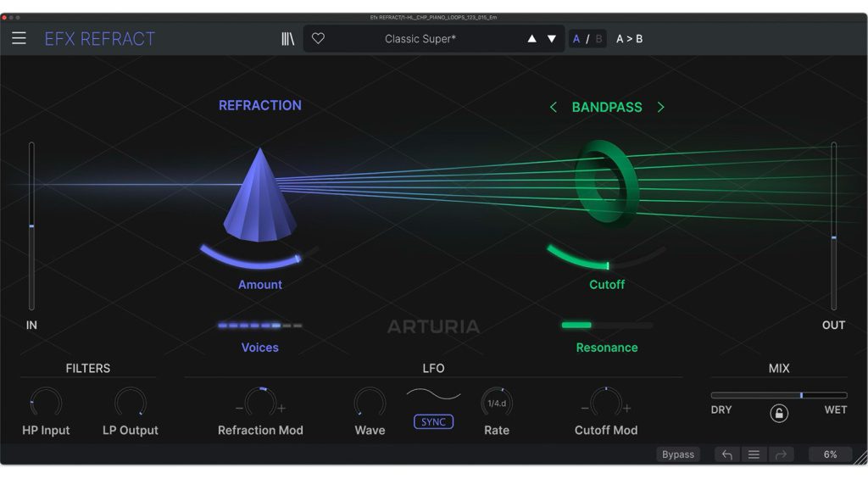Open the Classic Super* preset name
Viewport: 868px width, 479px height.
420,39
